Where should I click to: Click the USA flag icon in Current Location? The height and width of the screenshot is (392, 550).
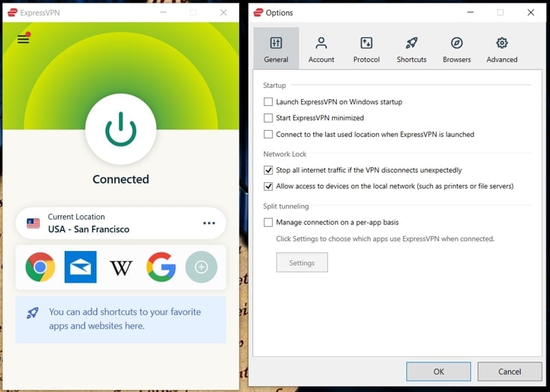click(x=33, y=224)
